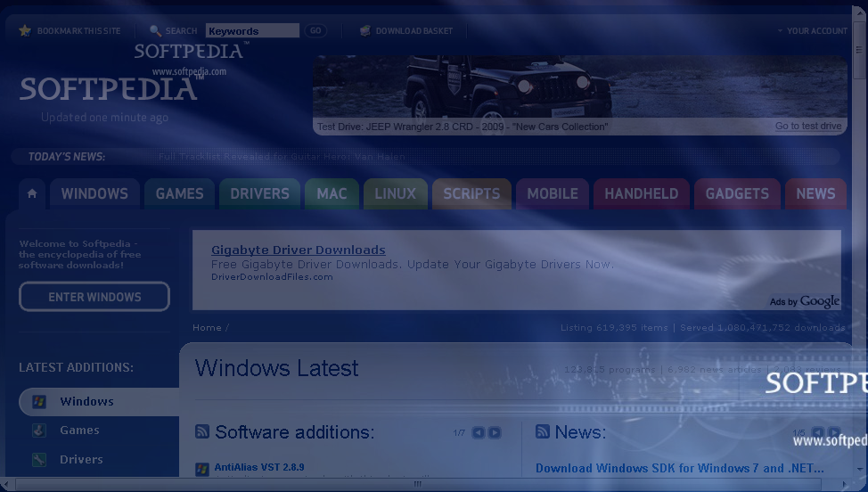Viewport: 868px width, 492px height.
Task: Open Windows SDK for Windows 7 news link
Action: coord(680,468)
